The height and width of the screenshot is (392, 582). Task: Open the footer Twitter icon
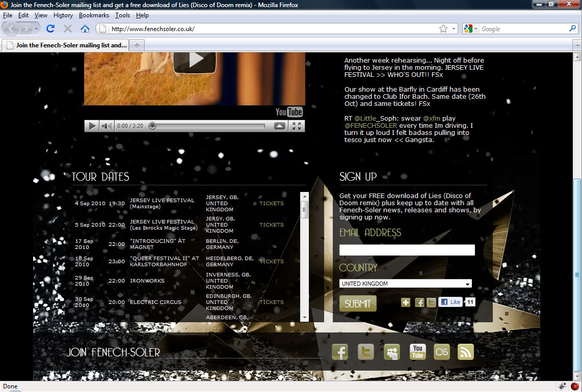click(x=365, y=352)
